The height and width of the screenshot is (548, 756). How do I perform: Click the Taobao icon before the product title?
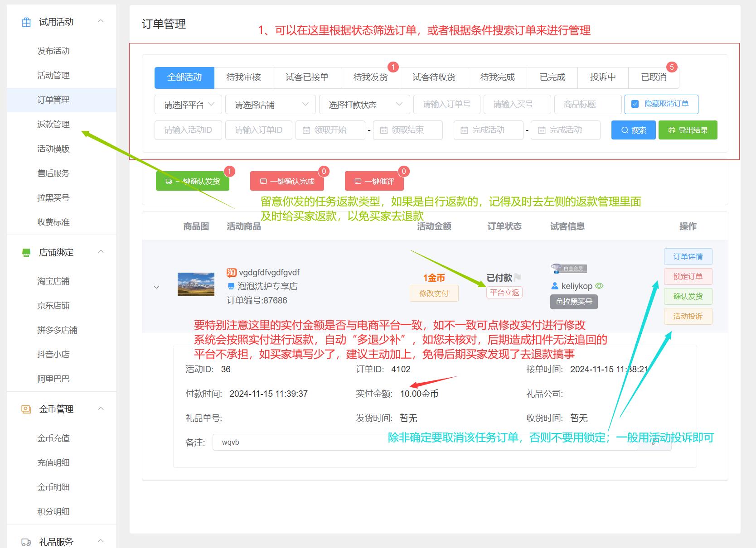click(232, 273)
